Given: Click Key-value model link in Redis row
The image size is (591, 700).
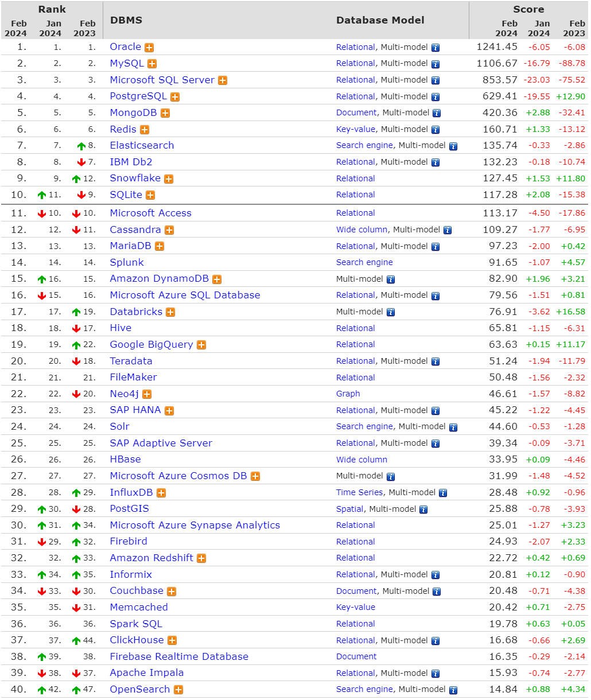Looking at the screenshot, I should tap(356, 129).
